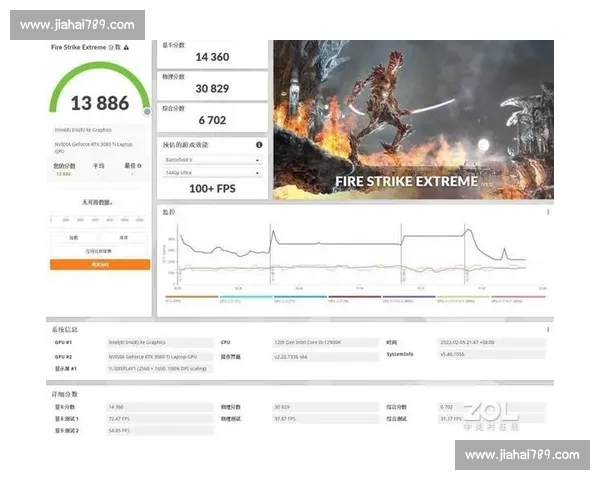Expand the 1440p Ultra resolution dropdown
This screenshot has height=480, width=600.
click(211, 173)
